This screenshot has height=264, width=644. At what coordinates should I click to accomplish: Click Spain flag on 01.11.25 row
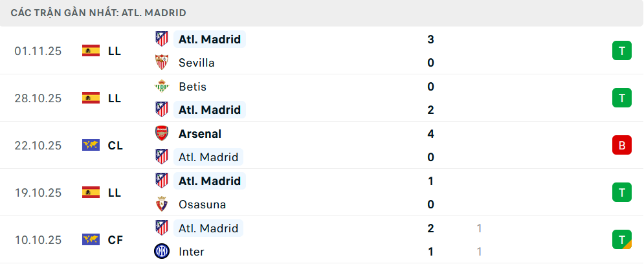coord(91,50)
